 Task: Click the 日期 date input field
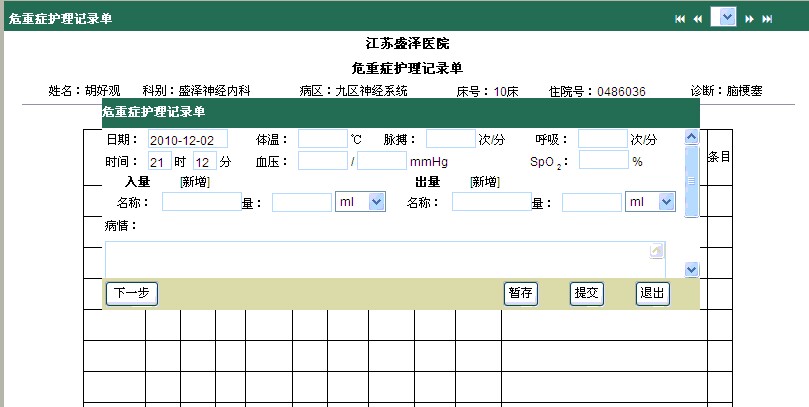tap(188, 139)
